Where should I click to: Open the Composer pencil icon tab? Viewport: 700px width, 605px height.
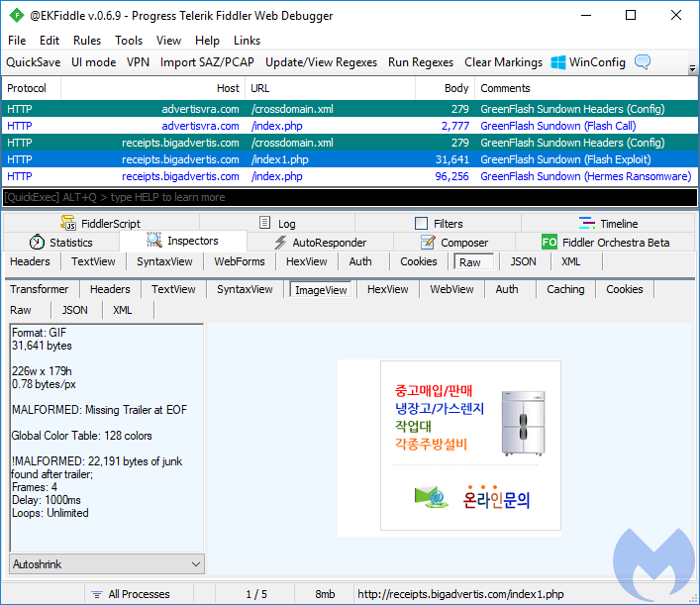click(x=427, y=243)
